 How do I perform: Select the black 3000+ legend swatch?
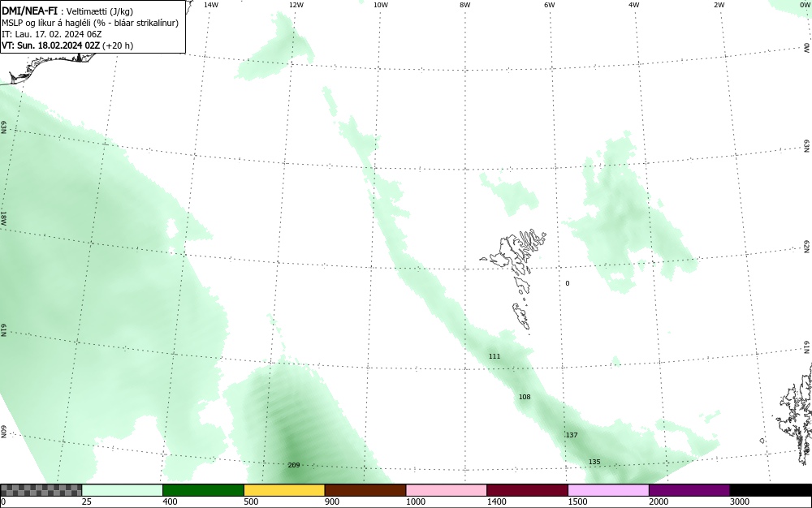point(771,490)
